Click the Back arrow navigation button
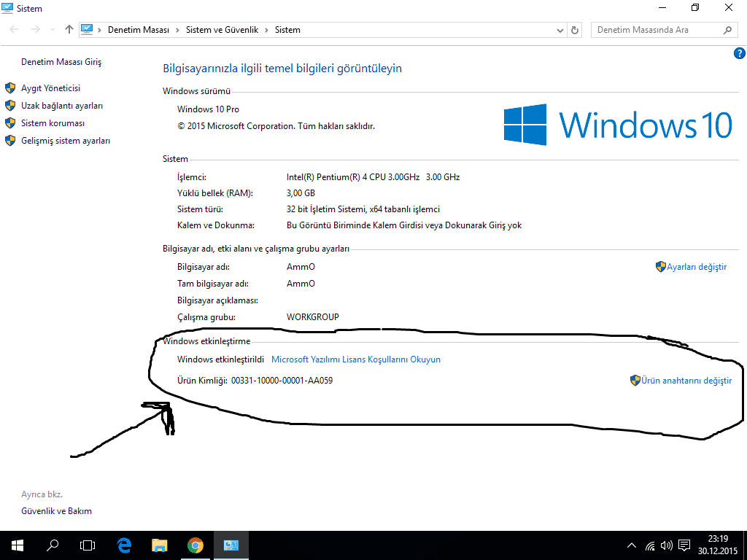Screen dimensions: 747x560 click(15, 30)
